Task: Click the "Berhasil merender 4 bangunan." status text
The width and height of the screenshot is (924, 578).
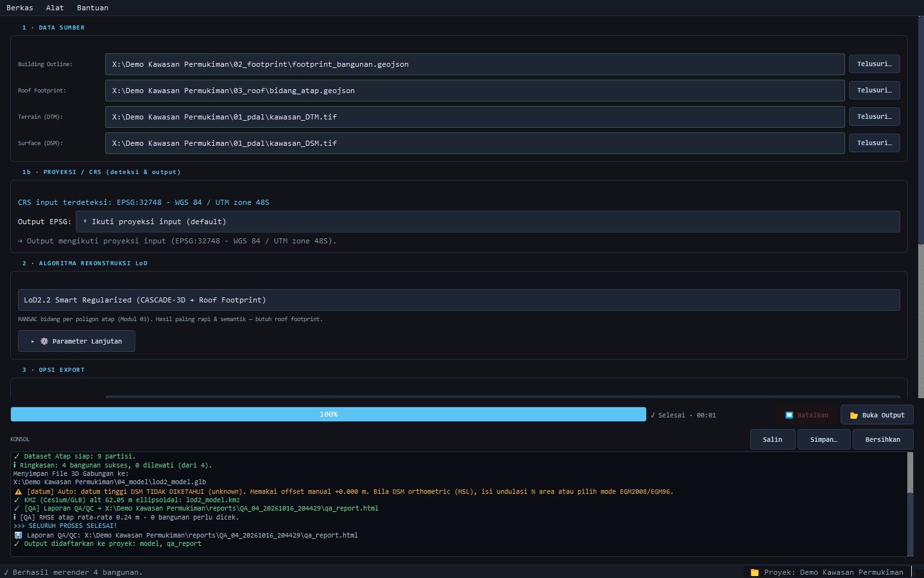Action: click(x=78, y=572)
